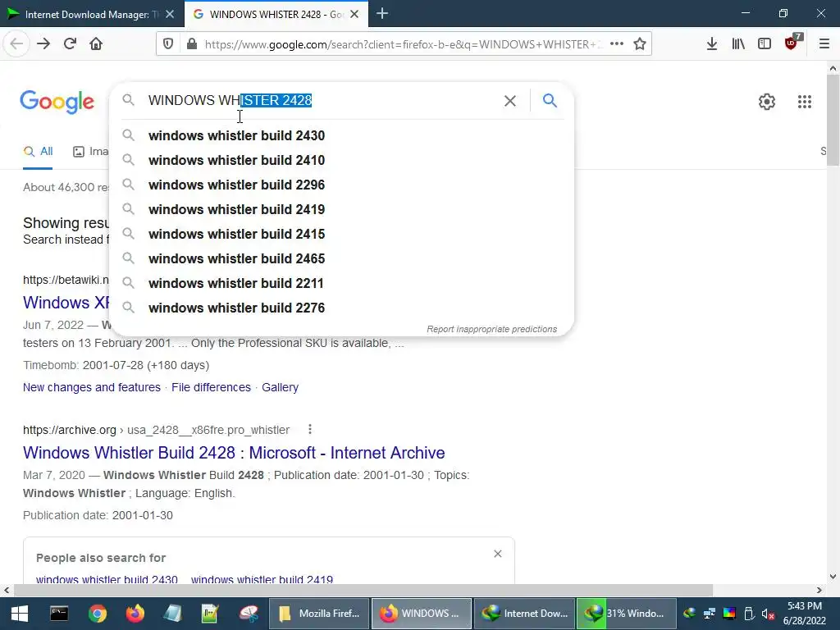
Task: Click inside the Google search input field
Action: point(322,101)
